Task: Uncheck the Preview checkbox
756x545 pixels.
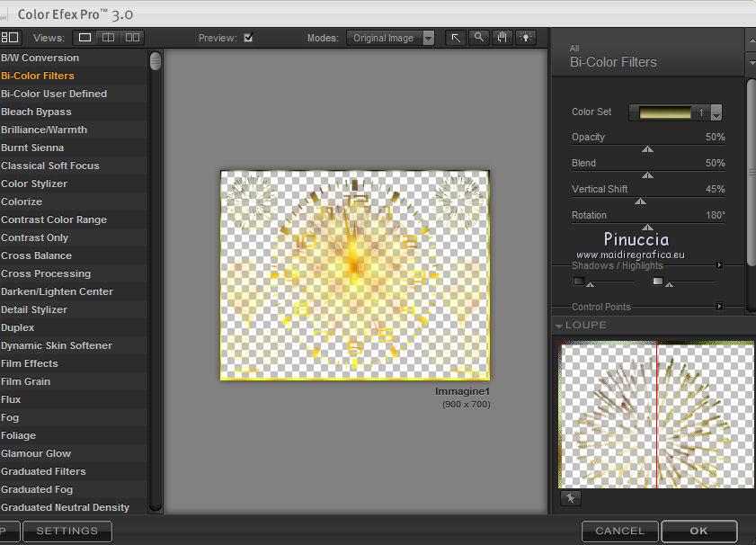Action: [248, 38]
